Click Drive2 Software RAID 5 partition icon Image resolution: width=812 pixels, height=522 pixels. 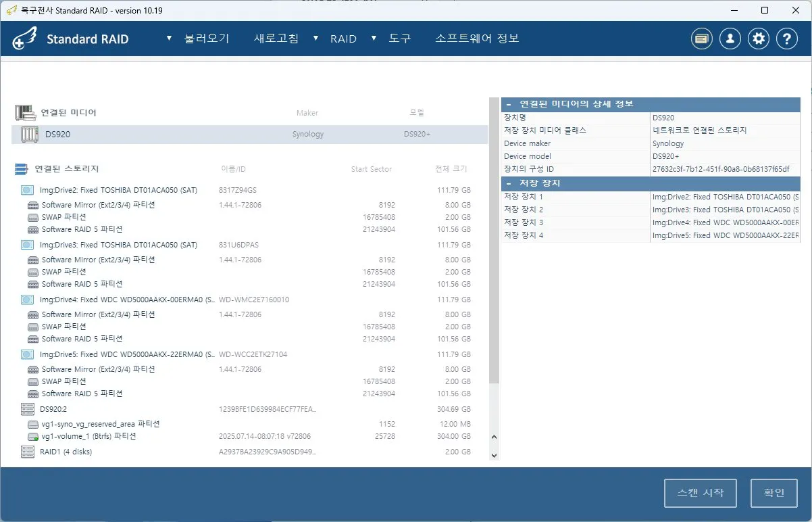click(33, 229)
